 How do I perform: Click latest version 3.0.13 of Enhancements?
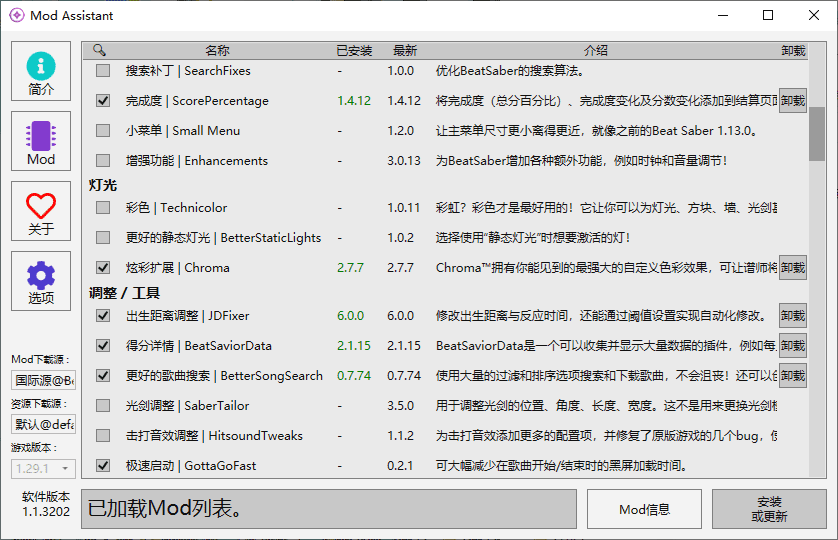(404, 160)
